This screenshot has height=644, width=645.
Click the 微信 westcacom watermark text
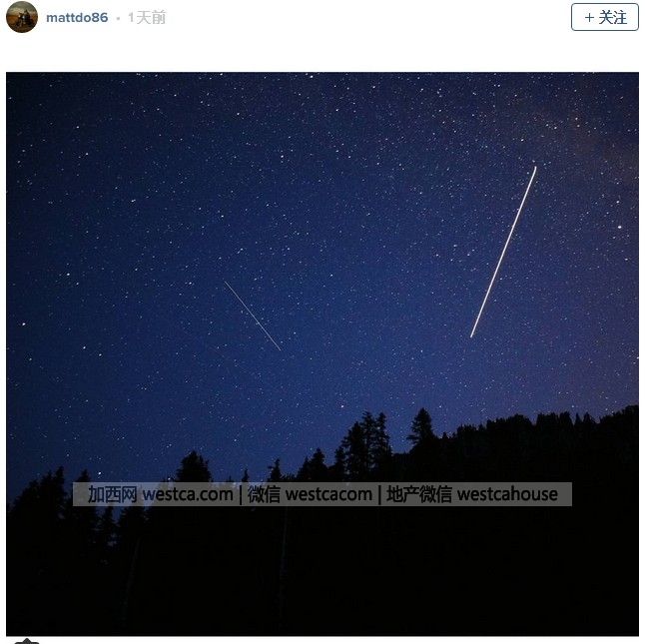click(310, 494)
